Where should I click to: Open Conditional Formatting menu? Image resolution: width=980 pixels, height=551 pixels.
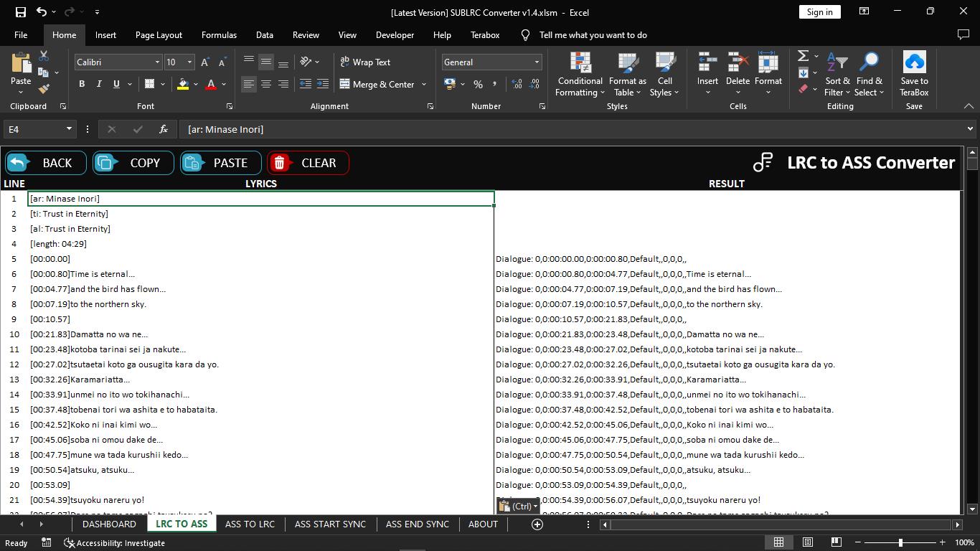580,74
